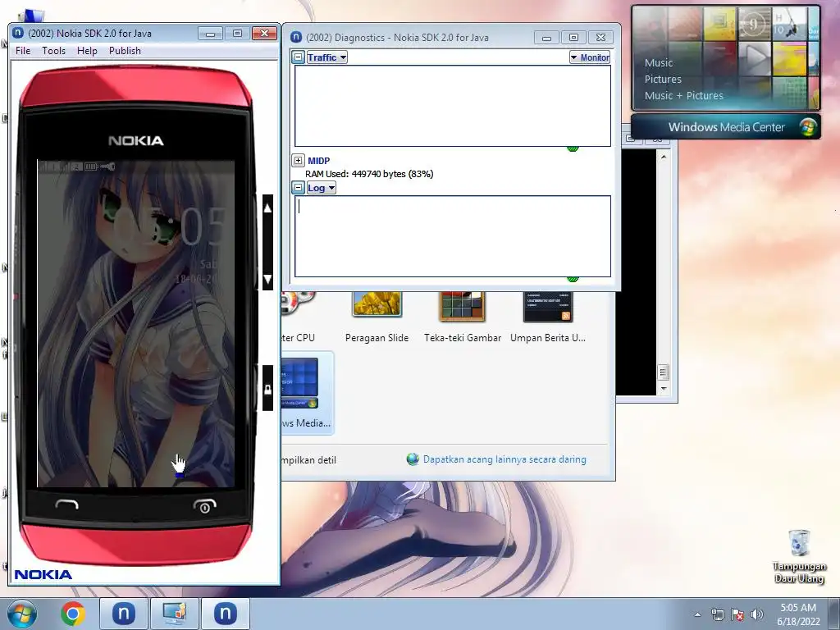Click the RAM Used text in MIDP
This screenshot has width=840, height=630.
point(369,174)
